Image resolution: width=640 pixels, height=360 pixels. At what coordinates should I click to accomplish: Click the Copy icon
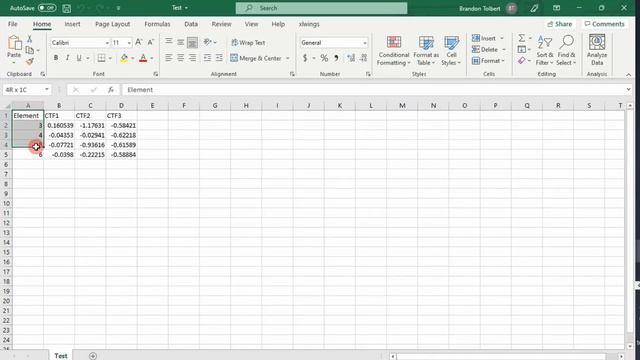[x=30, y=50]
